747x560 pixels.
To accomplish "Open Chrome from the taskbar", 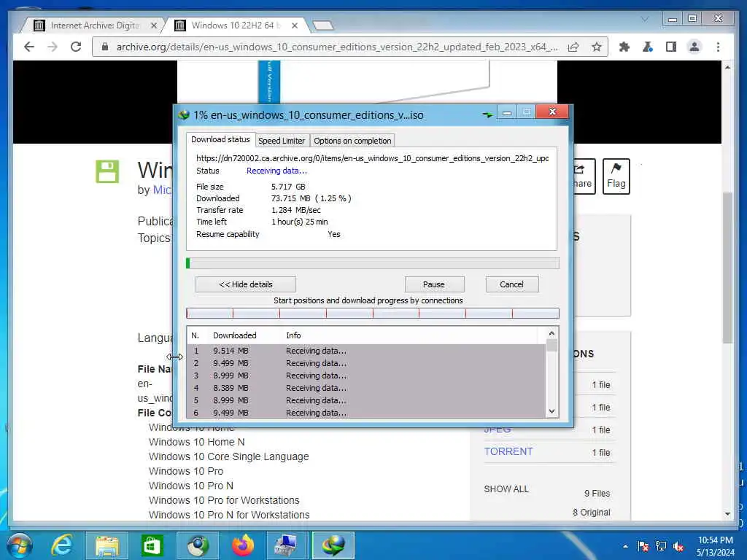I will 197,545.
